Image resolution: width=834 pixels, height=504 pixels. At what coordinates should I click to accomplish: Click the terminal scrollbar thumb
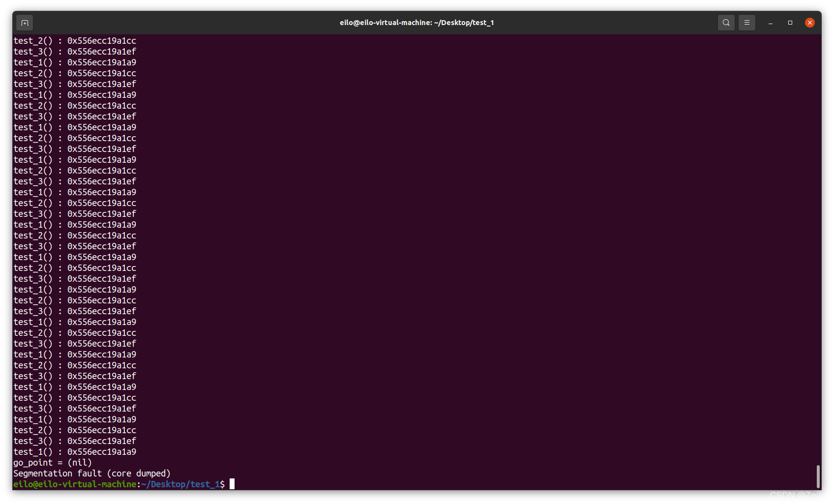[818, 476]
